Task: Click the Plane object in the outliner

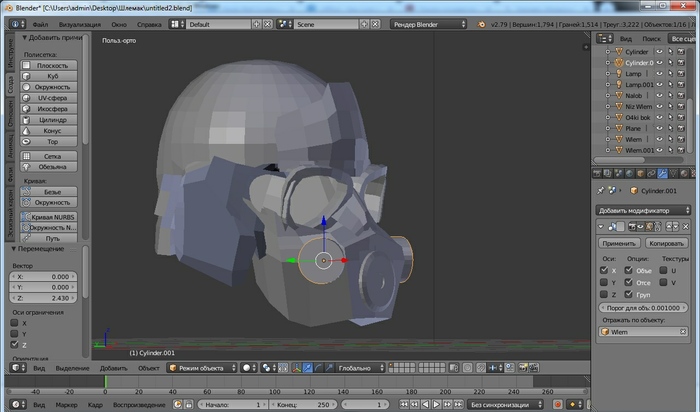Action: pos(634,128)
